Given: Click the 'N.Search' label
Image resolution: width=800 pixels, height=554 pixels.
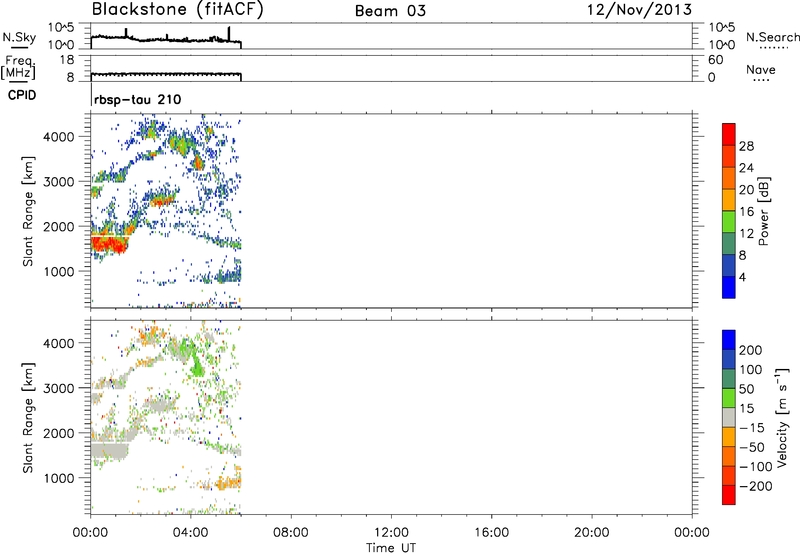Looking at the screenshot, I should coord(772,37).
